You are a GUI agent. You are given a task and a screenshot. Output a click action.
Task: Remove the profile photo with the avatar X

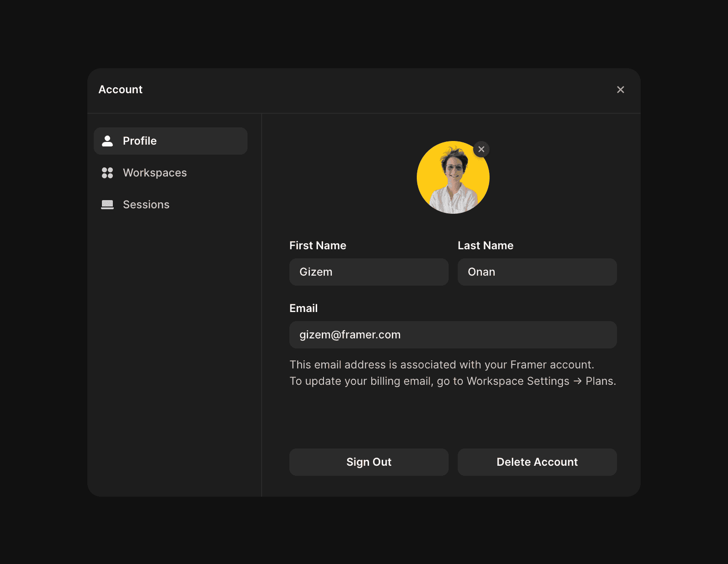[481, 149]
